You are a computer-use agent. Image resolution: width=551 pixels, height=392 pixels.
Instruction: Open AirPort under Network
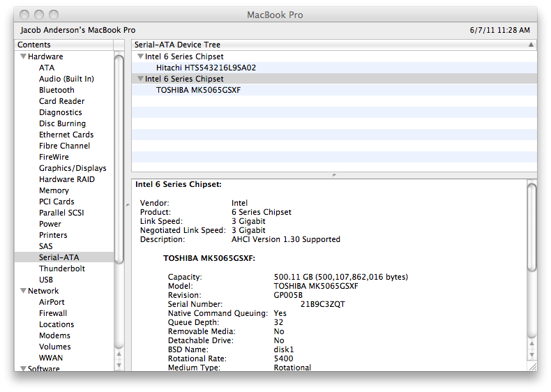pos(52,302)
